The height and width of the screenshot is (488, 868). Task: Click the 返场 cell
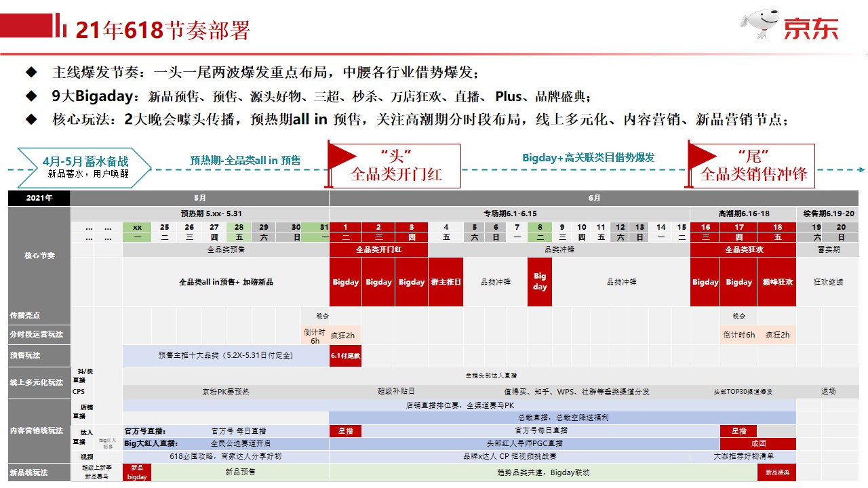[829, 392]
